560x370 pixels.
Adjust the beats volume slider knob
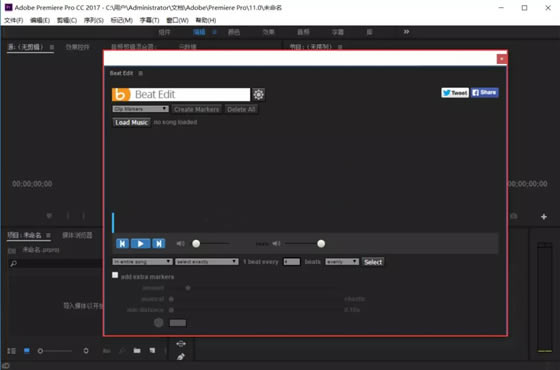pos(321,244)
